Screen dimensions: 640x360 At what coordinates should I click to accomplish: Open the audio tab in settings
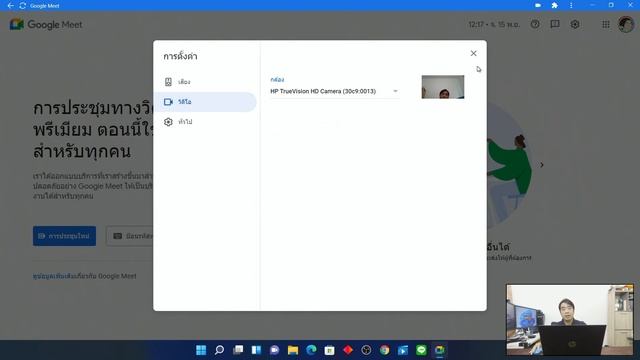[x=205, y=82]
